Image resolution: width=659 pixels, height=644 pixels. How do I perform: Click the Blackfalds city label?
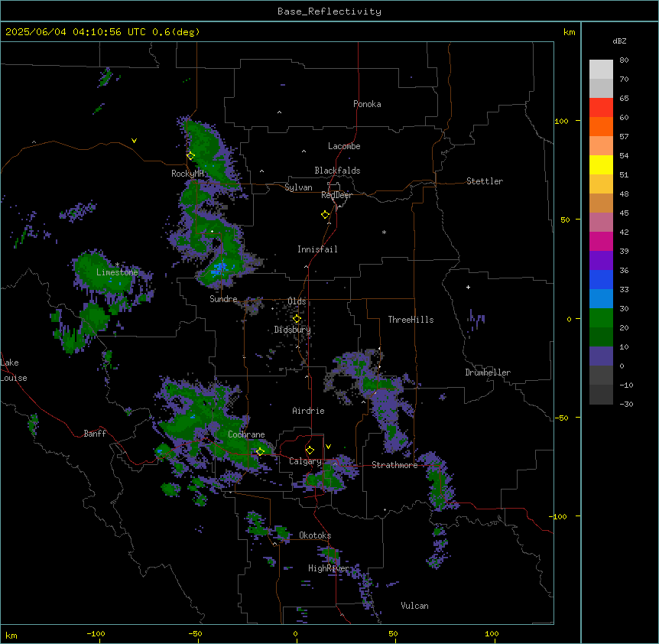tap(337, 171)
